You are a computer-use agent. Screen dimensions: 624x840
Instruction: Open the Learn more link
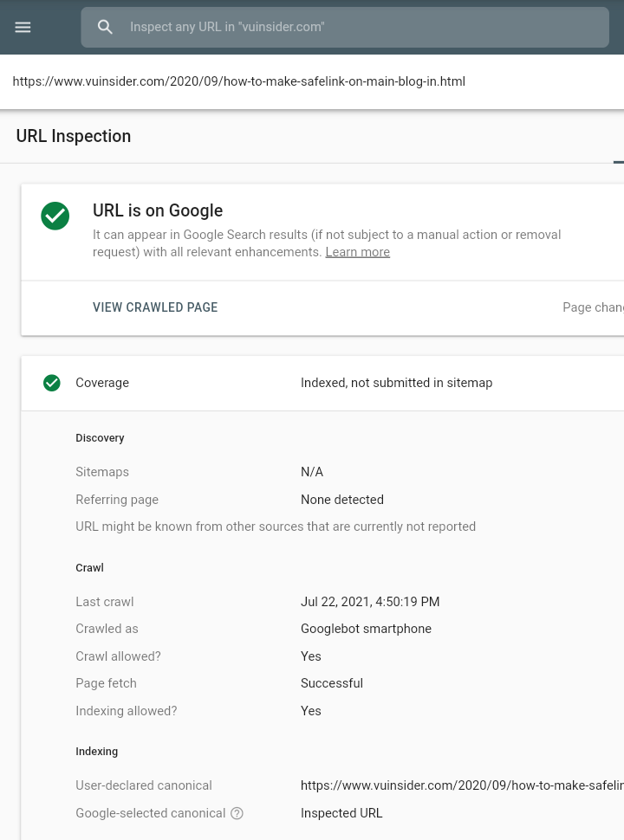click(x=358, y=252)
